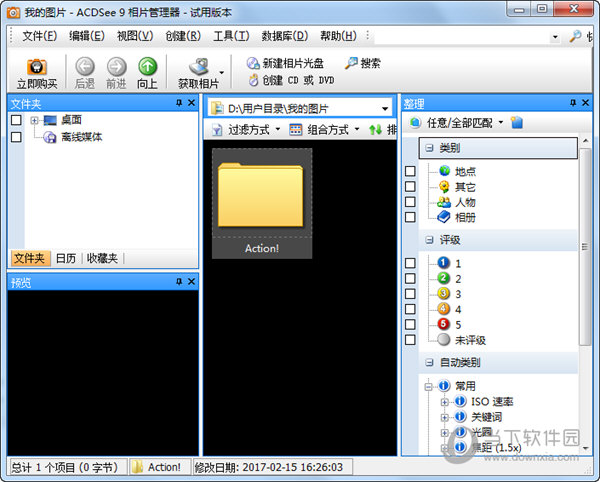The image size is (600, 482).
Task: Collapse the 类别 section
Action: tap(429, 148)
